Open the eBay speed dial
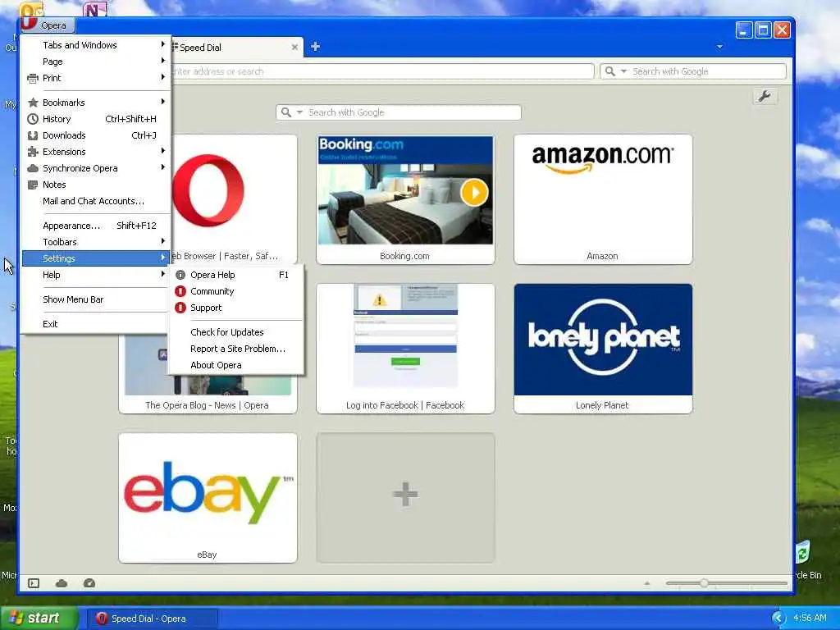The height and width of the screenshot is (630, 840). point(208,498)
